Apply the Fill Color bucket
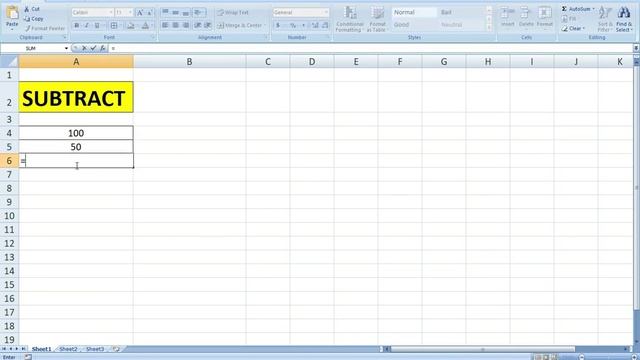Image resolution: width=640 pixels, height=360 pixels. coord(131,25)
